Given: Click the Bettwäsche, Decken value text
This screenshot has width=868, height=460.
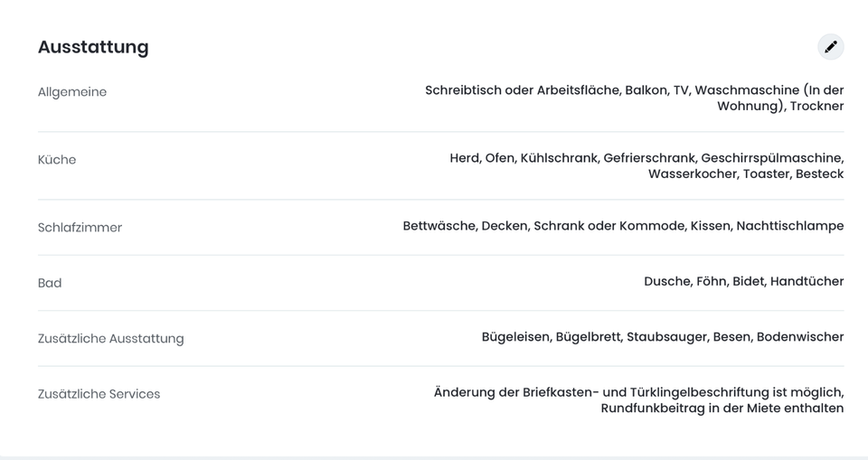Looking at the screenshot, I should 623,226.
